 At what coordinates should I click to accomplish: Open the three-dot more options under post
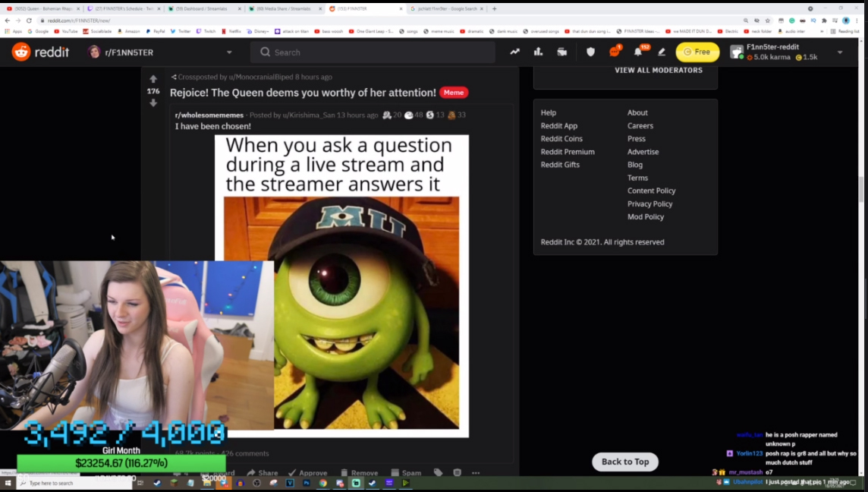pyautogui.click(x=476, y=472)
